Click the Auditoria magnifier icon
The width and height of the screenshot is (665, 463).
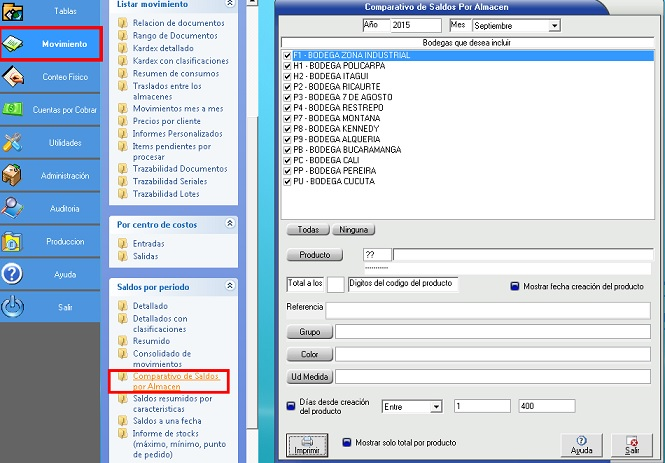(13, 209)
